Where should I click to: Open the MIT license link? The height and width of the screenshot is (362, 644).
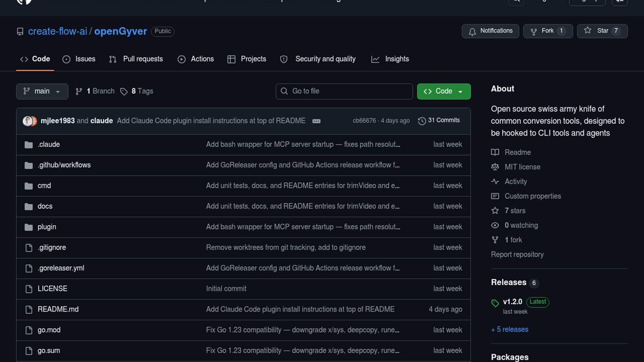(522, 167)
